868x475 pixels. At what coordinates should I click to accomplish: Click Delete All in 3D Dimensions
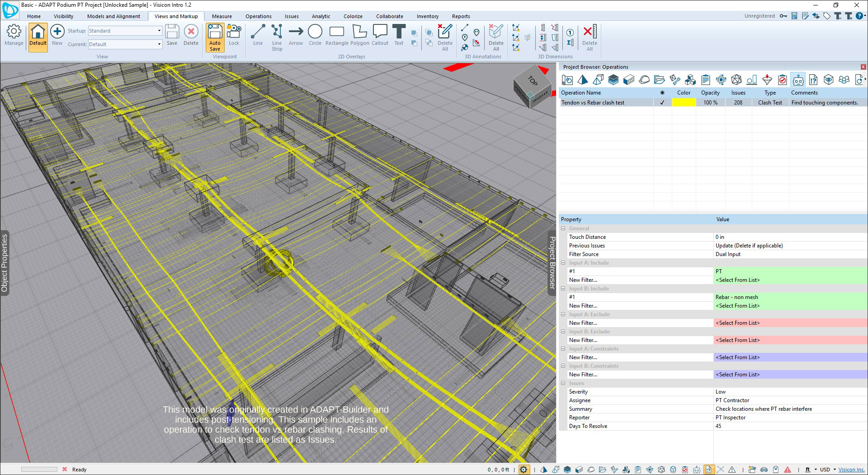[x=590, y=38]
